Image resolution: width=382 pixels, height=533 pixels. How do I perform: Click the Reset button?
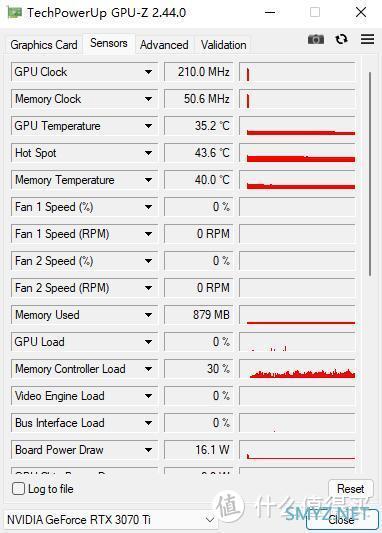[351, 489]
